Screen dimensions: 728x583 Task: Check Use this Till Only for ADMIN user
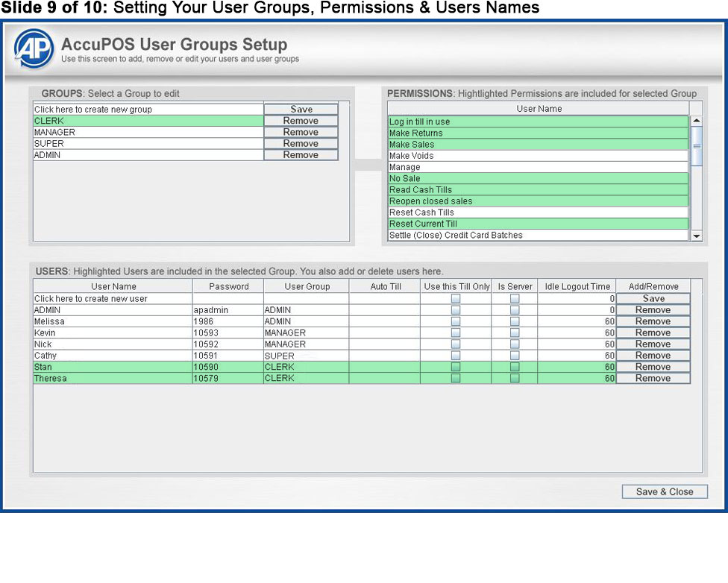[456, 310]
